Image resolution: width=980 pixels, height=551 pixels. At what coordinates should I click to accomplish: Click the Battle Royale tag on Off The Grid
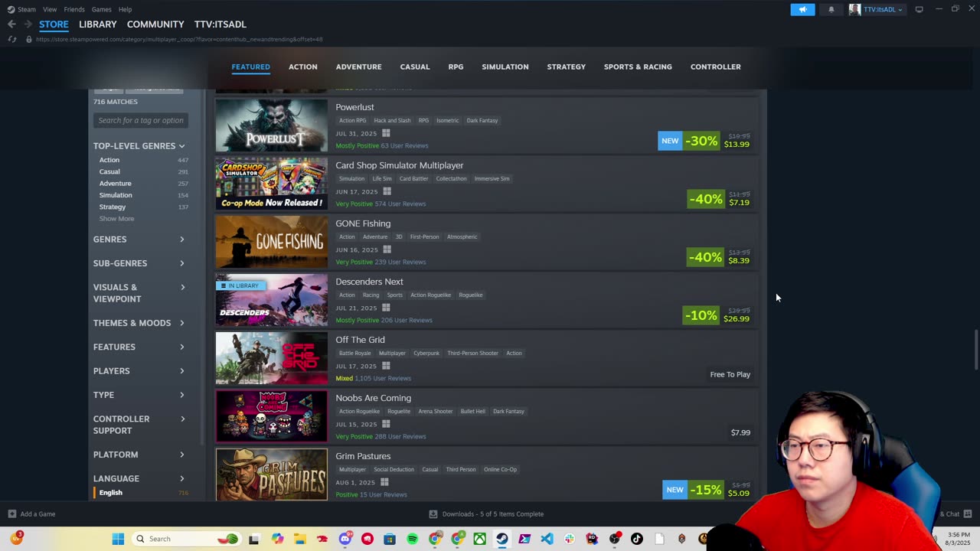[354, 354]
